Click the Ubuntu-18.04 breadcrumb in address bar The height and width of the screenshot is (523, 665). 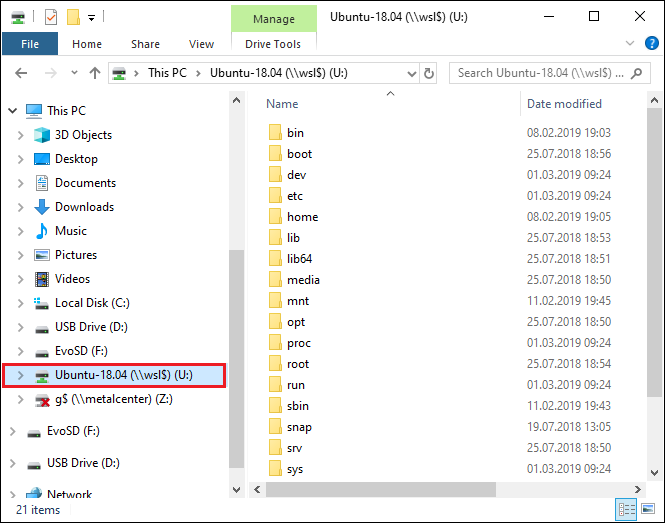(279, 73)
